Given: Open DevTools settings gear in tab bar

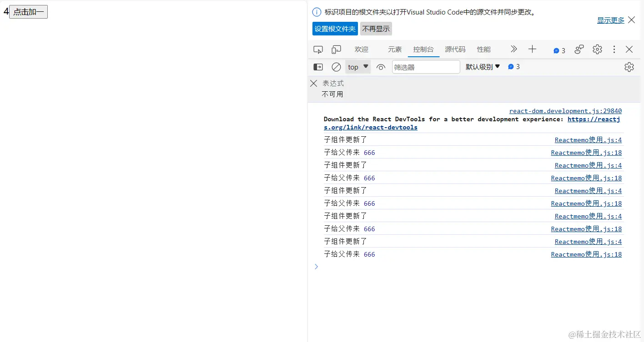Looking at the screenshot, I should [x=597, y=50].
